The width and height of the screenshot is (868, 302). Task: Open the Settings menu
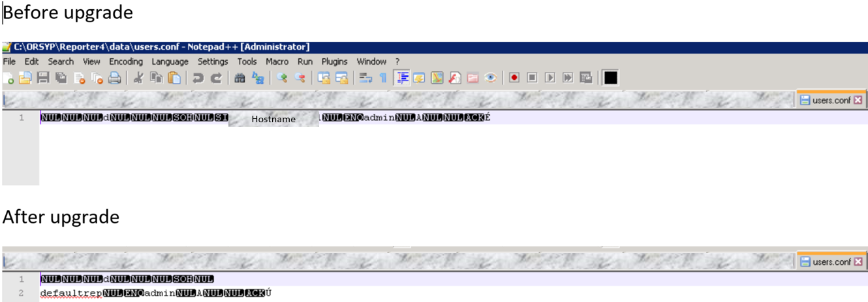[213, 61]
